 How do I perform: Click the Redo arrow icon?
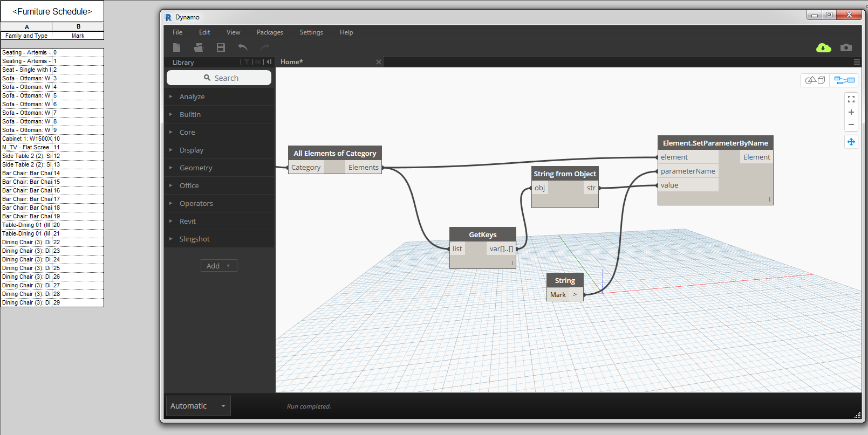264,47
